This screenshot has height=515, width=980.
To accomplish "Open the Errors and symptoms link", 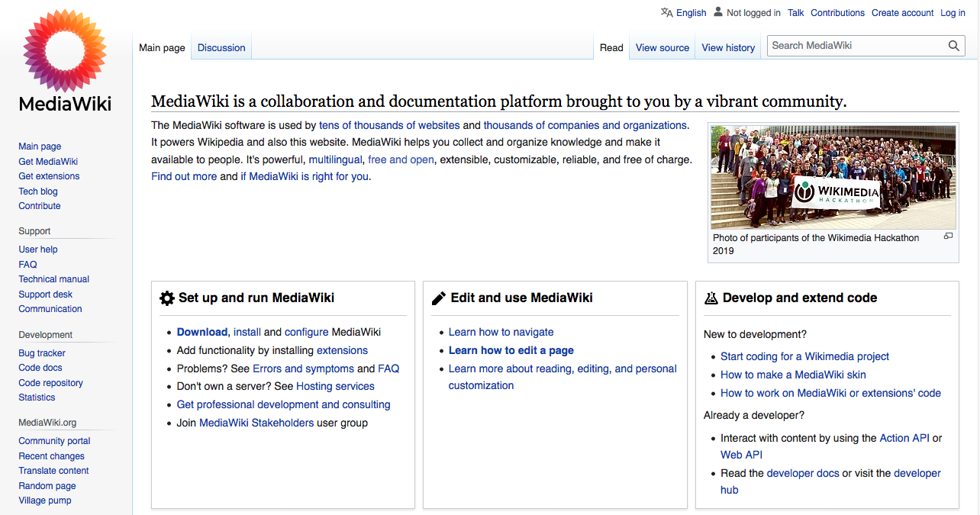I will click(x=304, y=369).
